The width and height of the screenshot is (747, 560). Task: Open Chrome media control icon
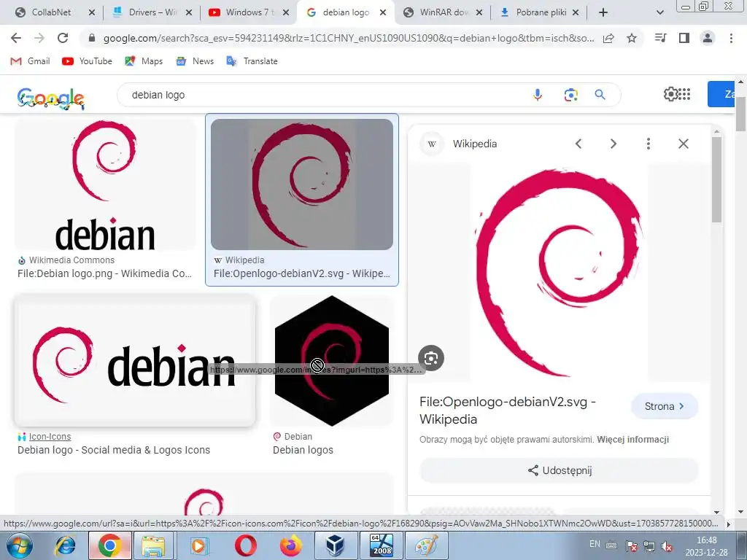661,38
